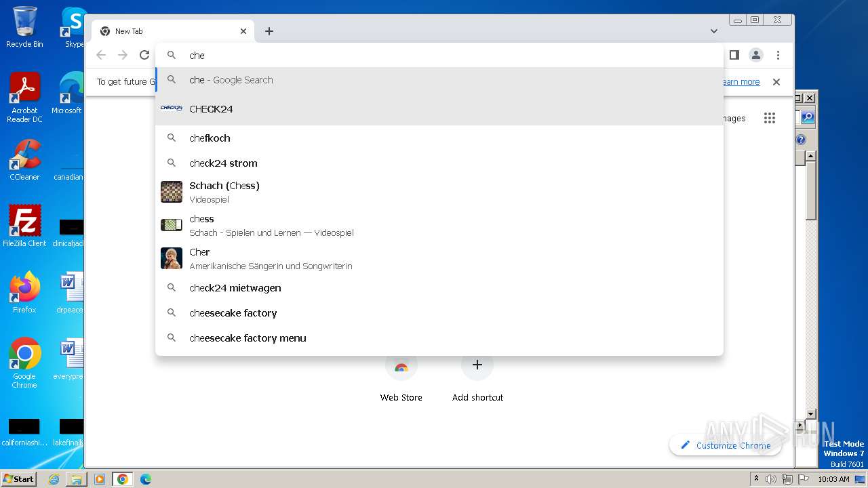868x488 pixels.
Task: Click the Cher portrait thumbnail
Action: [172, 258]
